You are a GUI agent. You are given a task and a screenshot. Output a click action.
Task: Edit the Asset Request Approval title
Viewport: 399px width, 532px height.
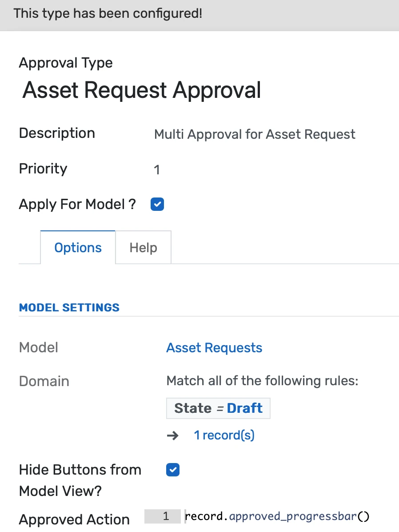(141, 90)
